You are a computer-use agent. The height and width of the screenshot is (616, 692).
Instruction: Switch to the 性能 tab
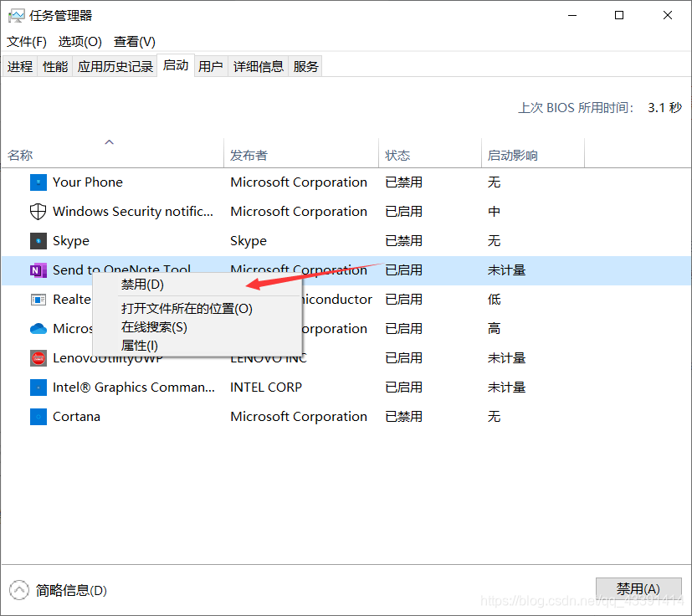pyautogui.click(x=55, y=66)
